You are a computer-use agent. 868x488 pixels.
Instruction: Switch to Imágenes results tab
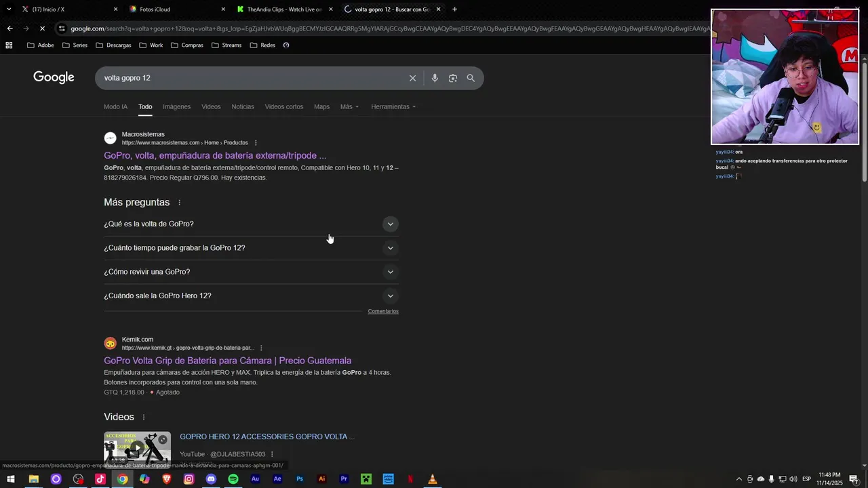pos(176,107)
